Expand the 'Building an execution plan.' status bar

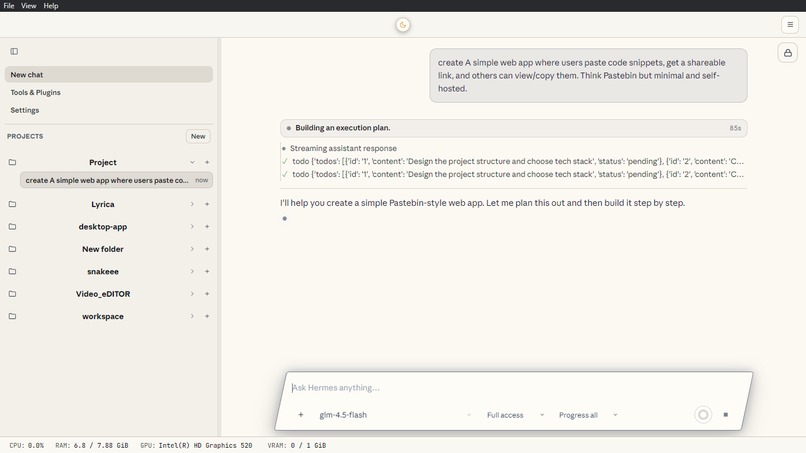(x=514, y=128)
